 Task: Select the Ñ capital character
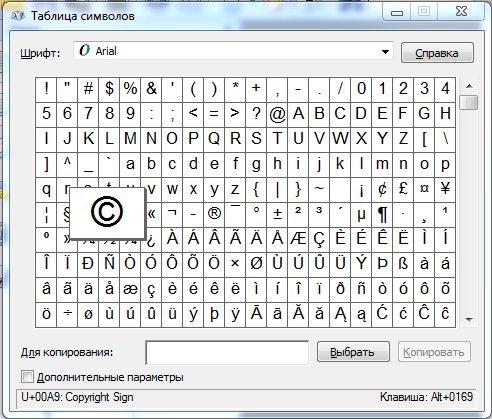point(109,264)
